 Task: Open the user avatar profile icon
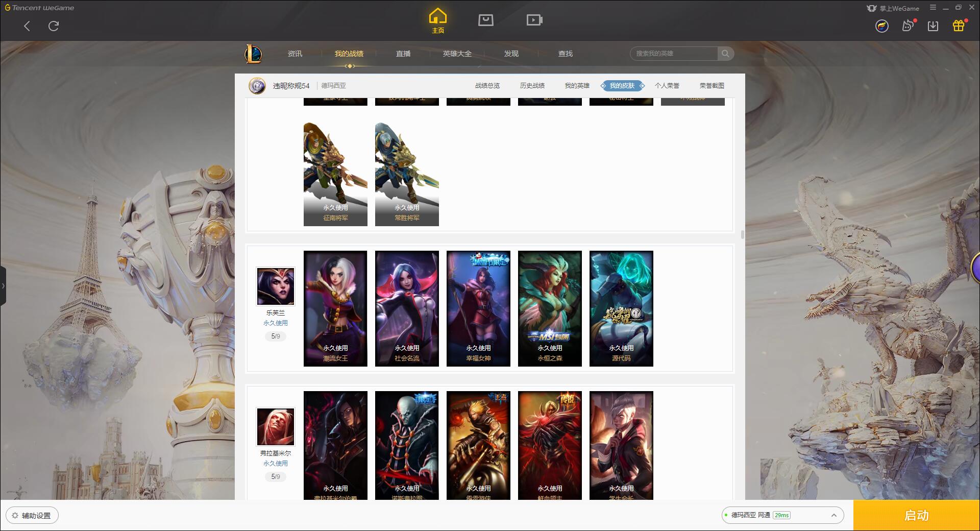882,26
